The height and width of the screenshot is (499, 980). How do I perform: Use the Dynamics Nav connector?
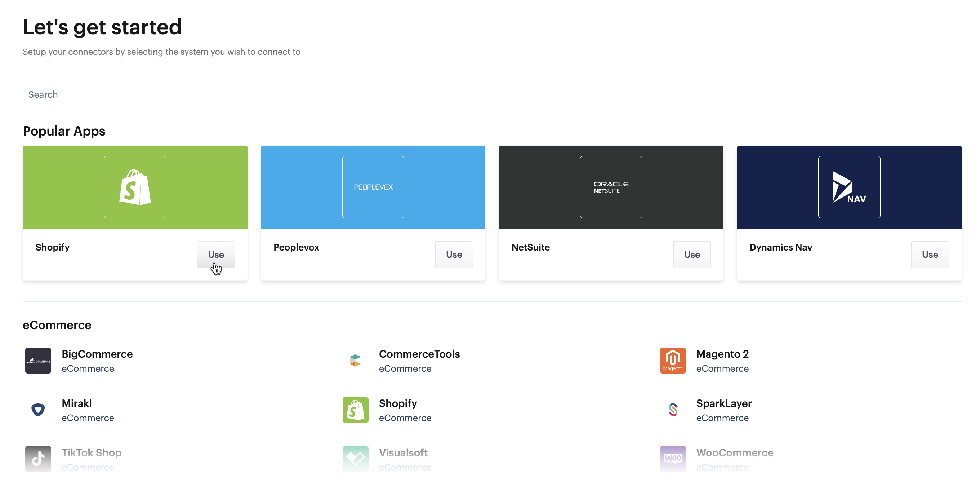[930, 255]
